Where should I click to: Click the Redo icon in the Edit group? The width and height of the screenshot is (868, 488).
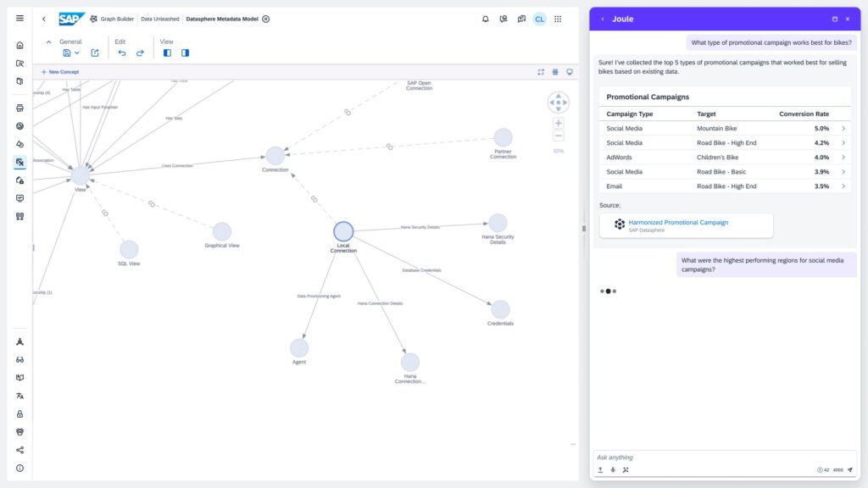click(x=140, y=53)
